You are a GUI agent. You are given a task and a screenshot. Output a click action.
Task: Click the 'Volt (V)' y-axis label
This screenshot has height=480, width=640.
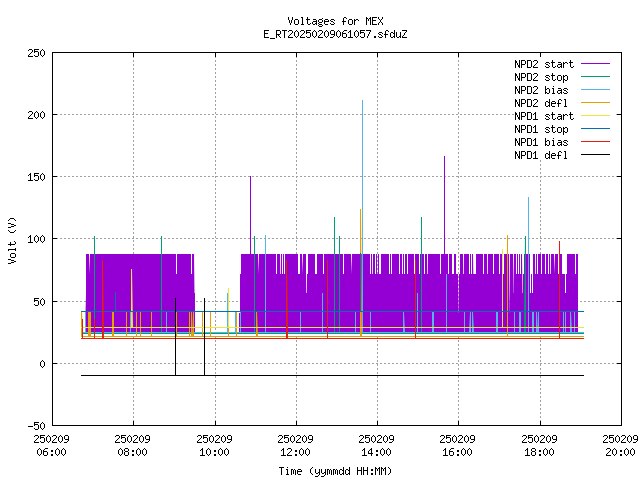[12, 241]
